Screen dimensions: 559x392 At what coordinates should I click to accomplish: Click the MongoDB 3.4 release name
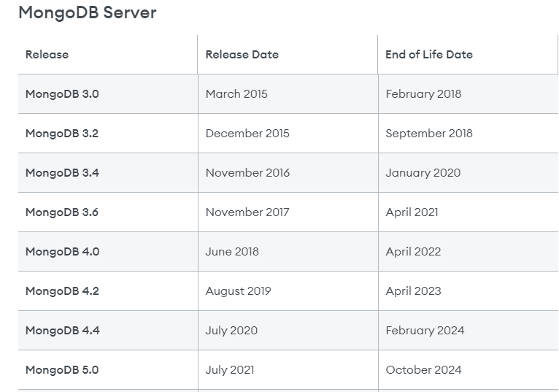click(62, 172)
